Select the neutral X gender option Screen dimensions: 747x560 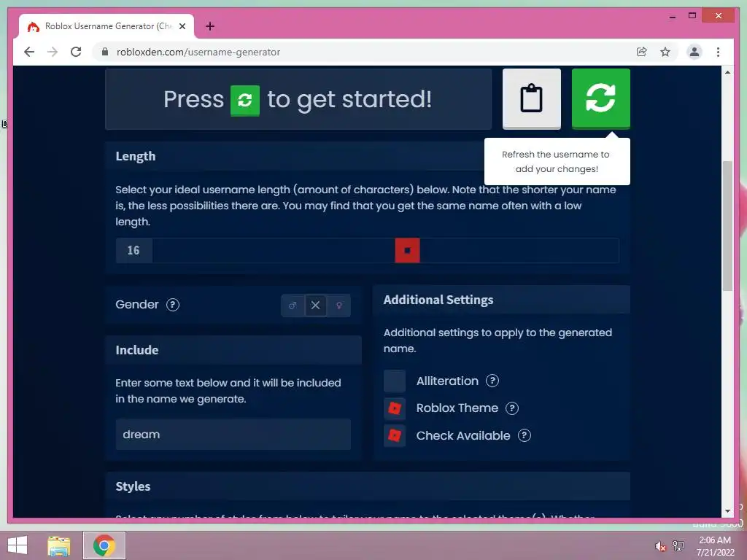click(315, 306)
